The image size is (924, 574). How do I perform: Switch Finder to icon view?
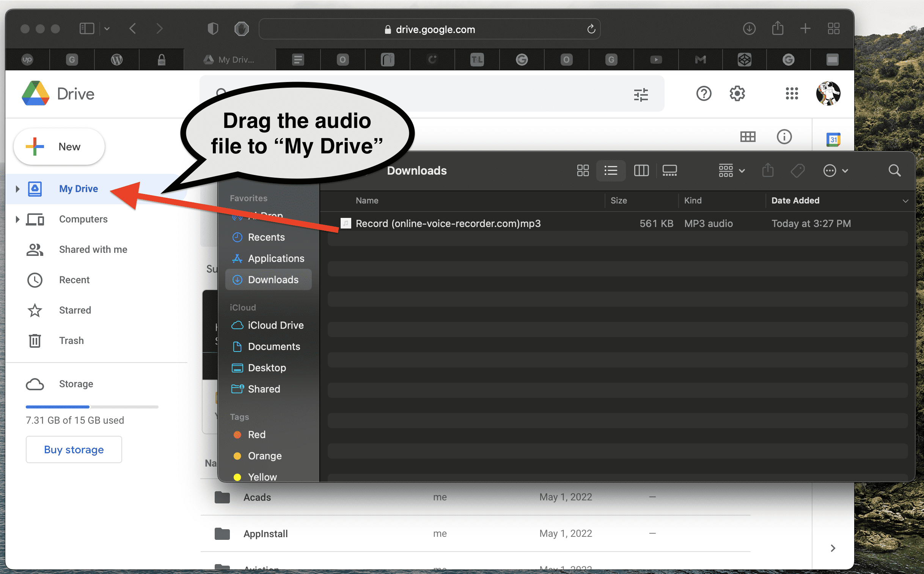point(583,170)
